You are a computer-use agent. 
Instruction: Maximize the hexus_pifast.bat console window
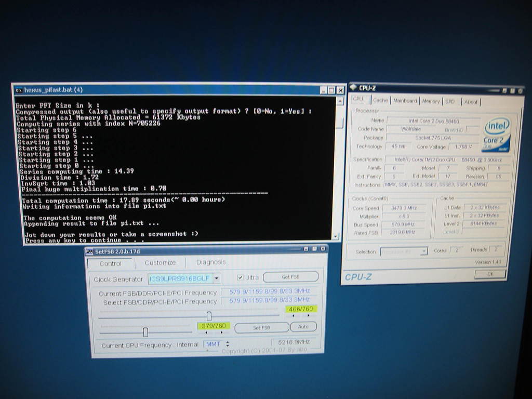331,90
